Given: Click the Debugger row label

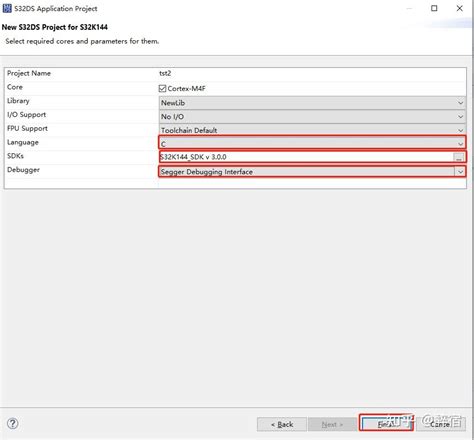Looking at the screenshot, I should (23, 170).
